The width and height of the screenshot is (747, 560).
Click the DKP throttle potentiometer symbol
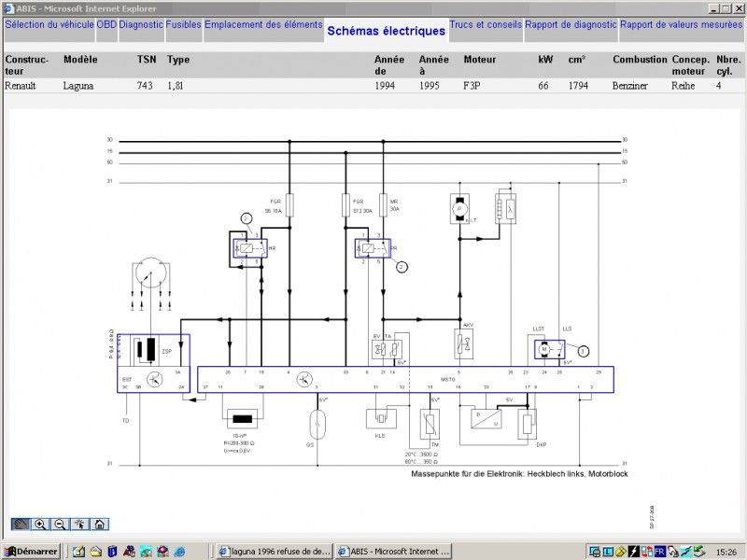click(x=527, y=424)
